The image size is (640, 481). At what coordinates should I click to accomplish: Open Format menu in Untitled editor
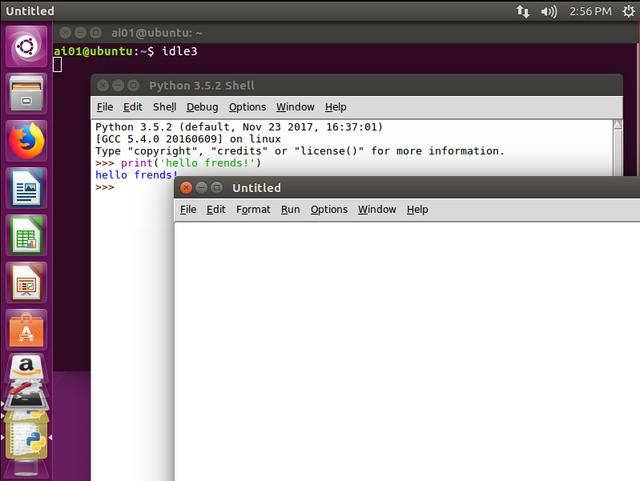[253, 209]
